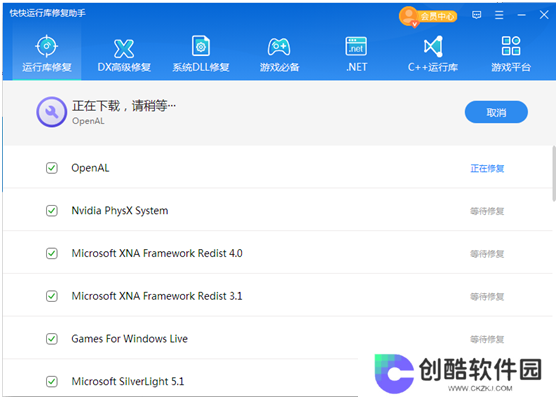Viewport: 558px width, 399px height.
Task: Open the feedback message icon
Action: point(477,15)
